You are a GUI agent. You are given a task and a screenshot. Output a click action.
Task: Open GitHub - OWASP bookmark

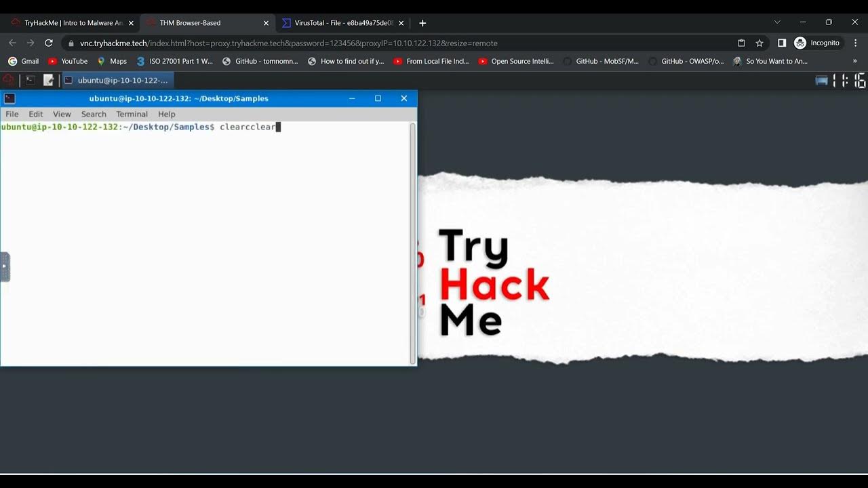pos(686,61)
